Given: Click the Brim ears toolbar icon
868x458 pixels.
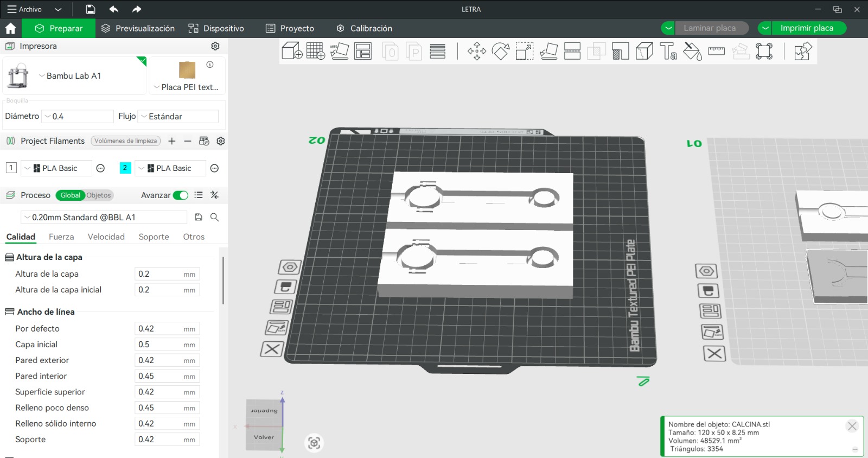Looking at the screenshot, I should [764, 51].
